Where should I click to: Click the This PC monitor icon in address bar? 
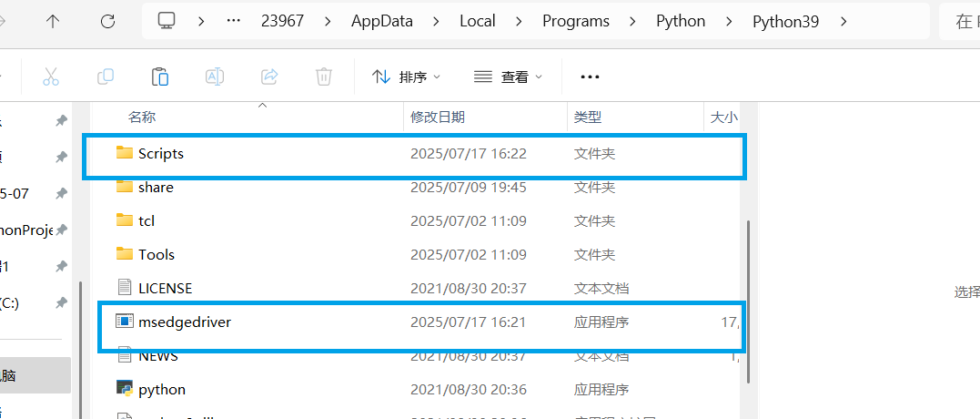pyautogui.click(x=166, y=21)
